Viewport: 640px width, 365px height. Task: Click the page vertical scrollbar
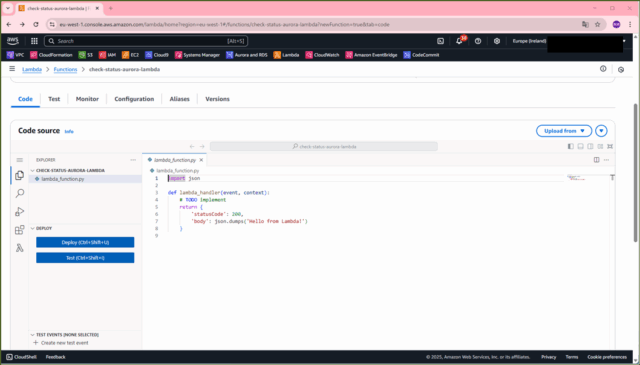[636, 173]
